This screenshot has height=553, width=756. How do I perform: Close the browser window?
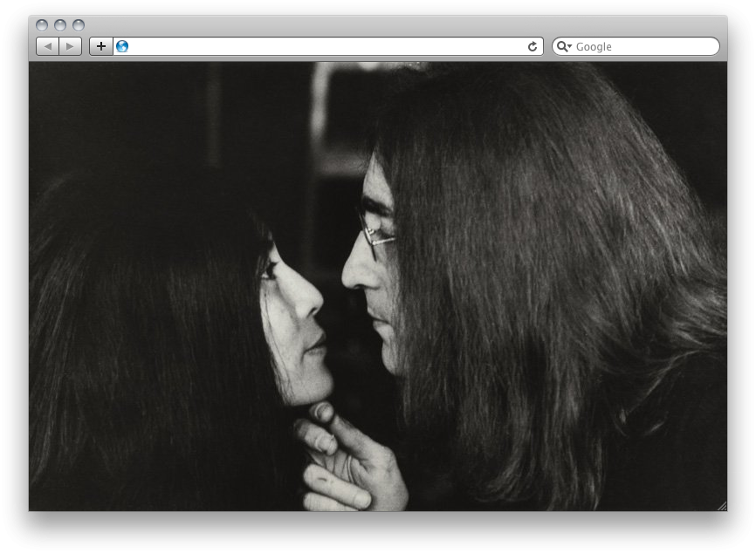[42, 25]
